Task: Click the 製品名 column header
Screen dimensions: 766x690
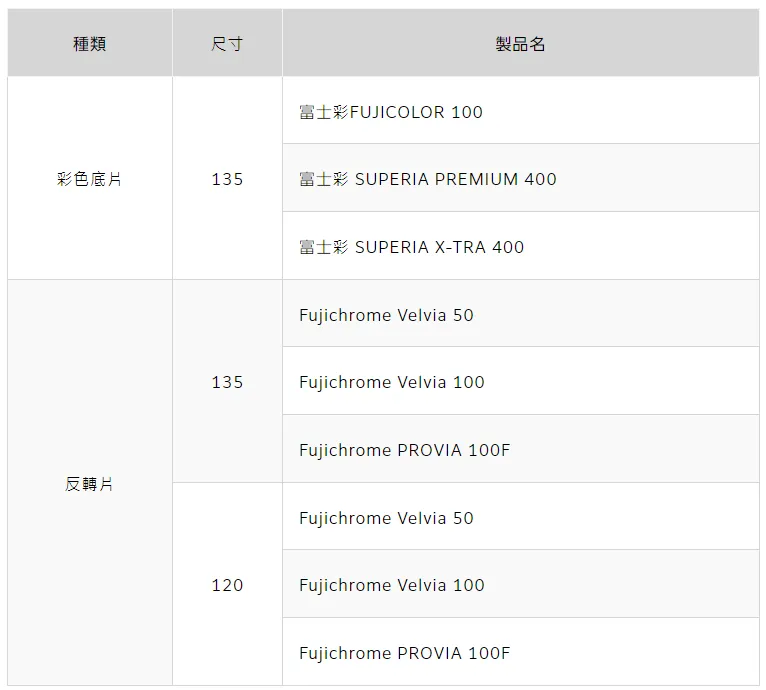Action: [521, 43]
